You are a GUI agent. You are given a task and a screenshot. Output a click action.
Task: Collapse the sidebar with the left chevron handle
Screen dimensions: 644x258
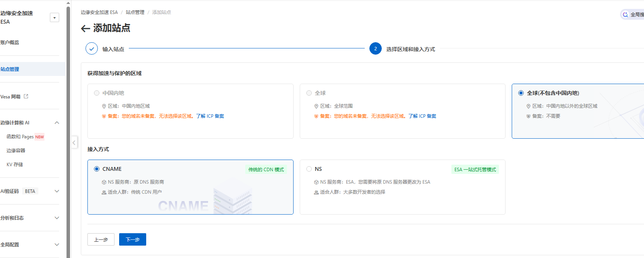(x=74, y=143)
